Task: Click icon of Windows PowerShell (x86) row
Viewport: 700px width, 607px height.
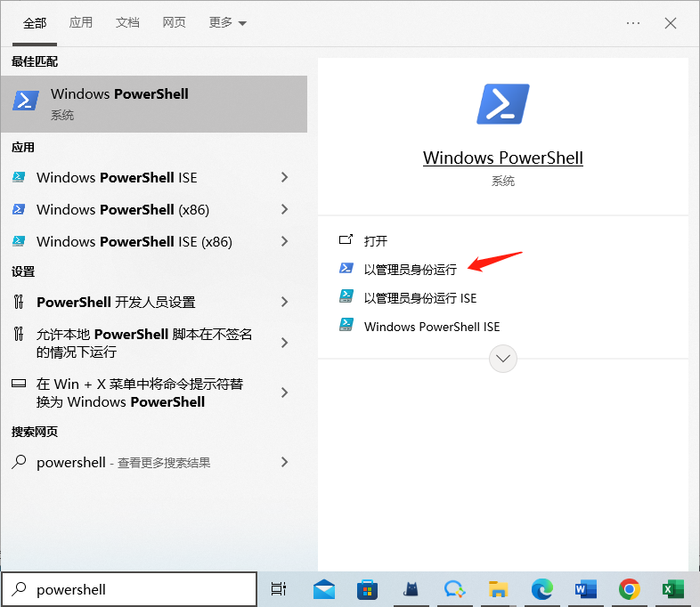Action: [x=19, y=209]
